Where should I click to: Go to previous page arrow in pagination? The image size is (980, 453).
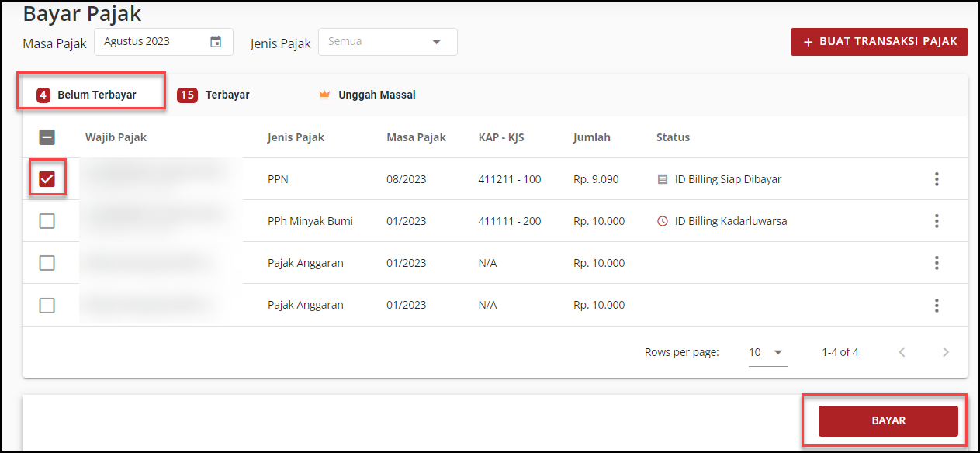(x=902, y=352)
